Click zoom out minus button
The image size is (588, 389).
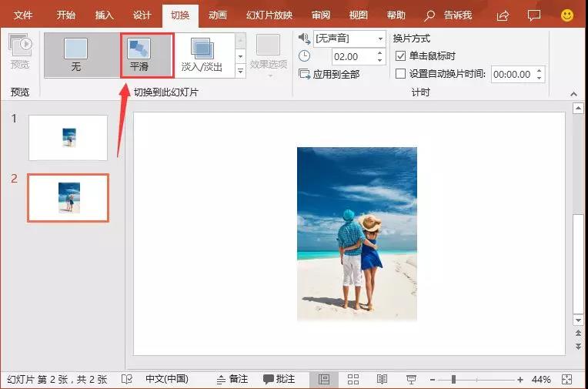[x=433, y=380]
